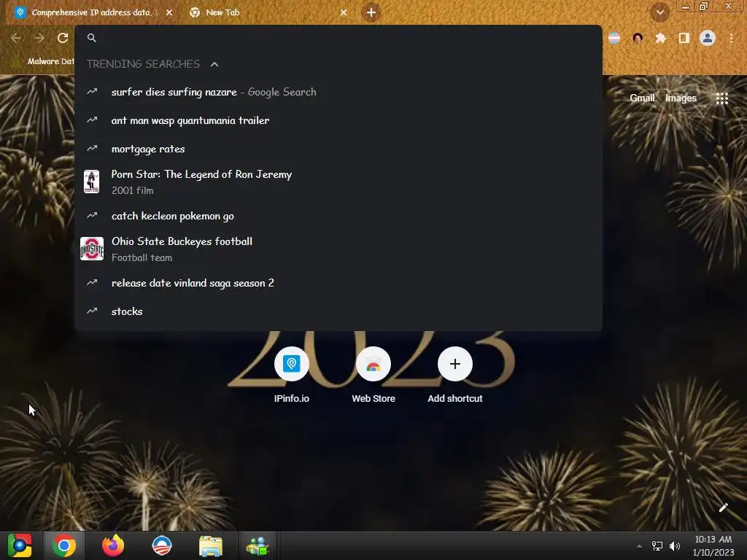Open the tab search chevron button
Screen dimensions: 747x560
pyautogui.click(x=659, y=12)
